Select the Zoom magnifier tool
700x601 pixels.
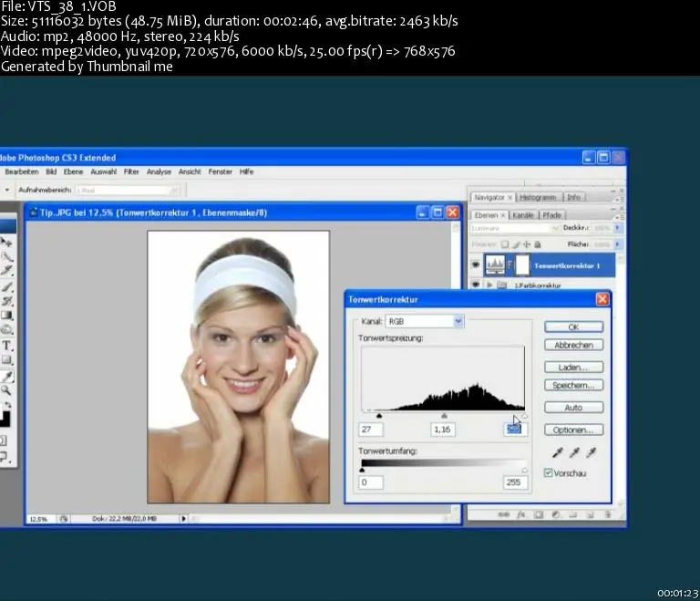click(6, 390)
